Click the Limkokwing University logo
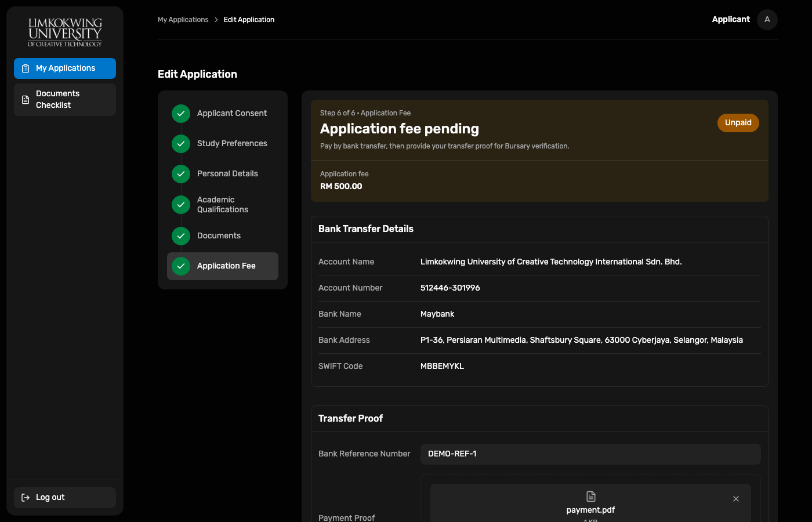 (65, 32)
